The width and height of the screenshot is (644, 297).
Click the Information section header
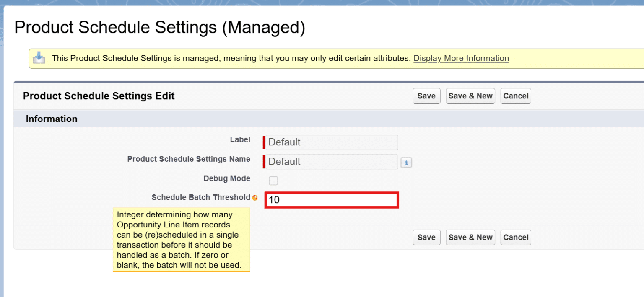point(52,119)
